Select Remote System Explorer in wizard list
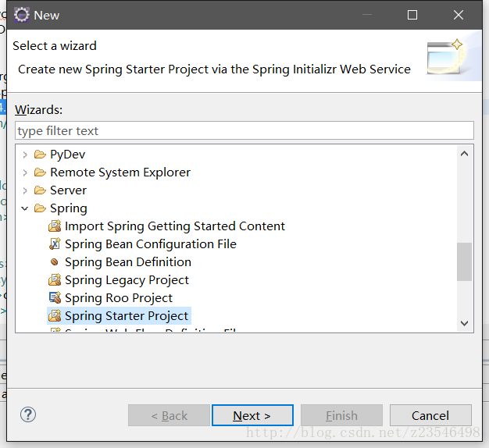Image resolution: width=489 pixels, height=448 pixels. coord(120,172)
